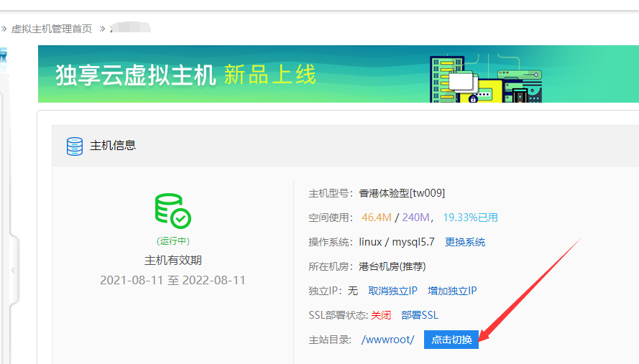639x364 pixels.
Task: Click the 增加独立IP link
Action: tap(452, 291)
